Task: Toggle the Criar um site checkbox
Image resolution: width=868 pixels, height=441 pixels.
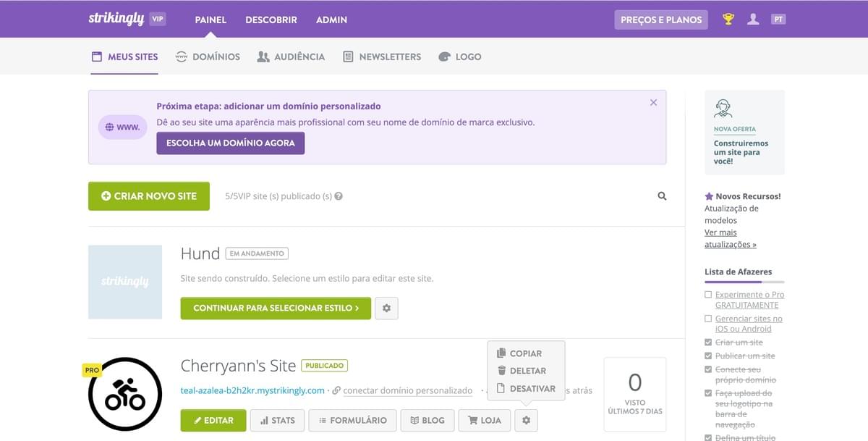Action: 708,343
